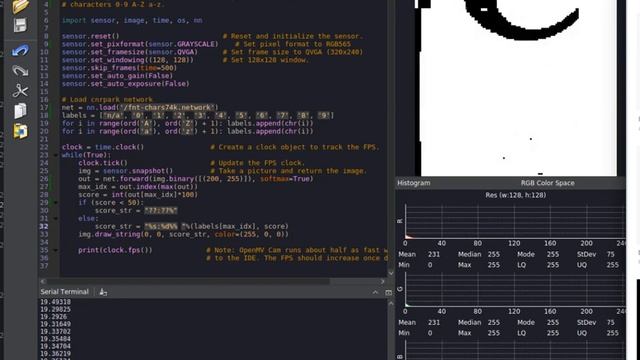This screenshot has width=640, height=360.
Task: Collapse the while(True) block at line 23
Action: pos(56,155)
